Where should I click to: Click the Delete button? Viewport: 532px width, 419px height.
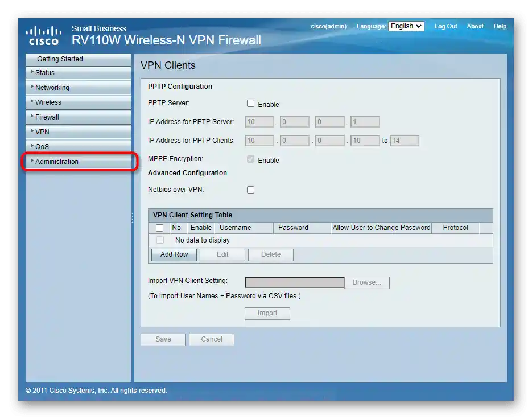click(271, 254)
